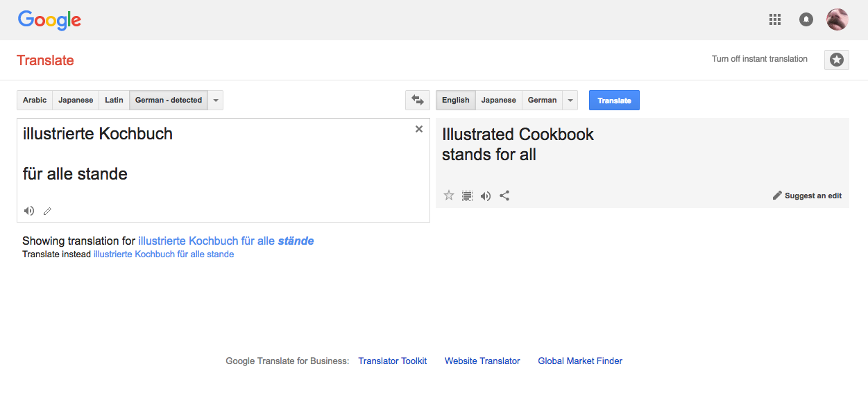Open the Phrasebook star button
Screen dimensions: 868x407
point(837,60)
